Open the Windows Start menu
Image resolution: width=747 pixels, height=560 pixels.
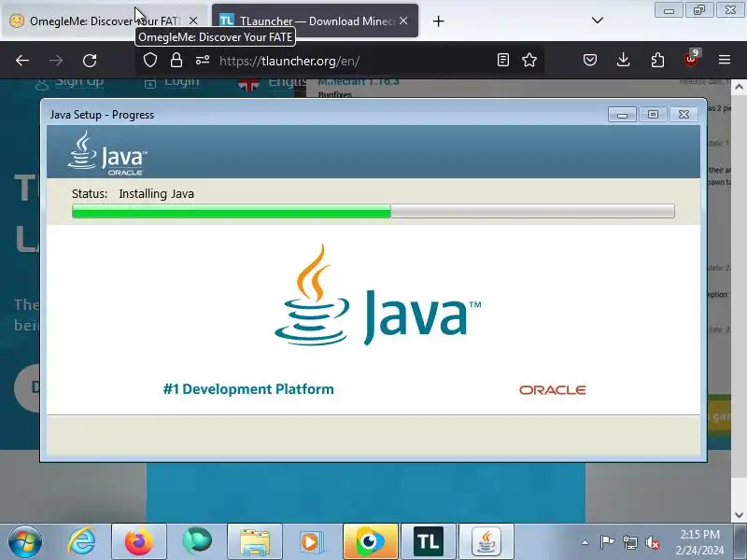[25, 541]
